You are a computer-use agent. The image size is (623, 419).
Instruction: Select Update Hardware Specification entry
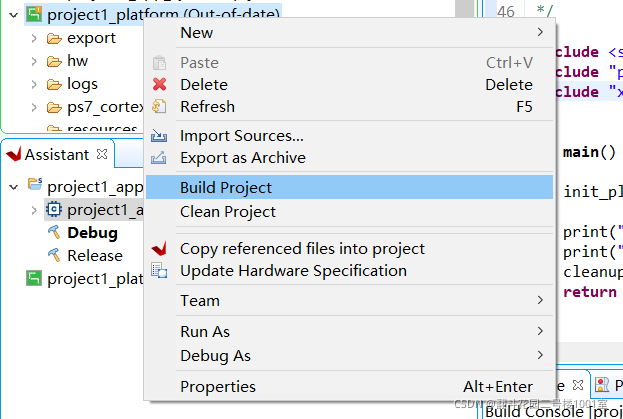pos(349,271)
